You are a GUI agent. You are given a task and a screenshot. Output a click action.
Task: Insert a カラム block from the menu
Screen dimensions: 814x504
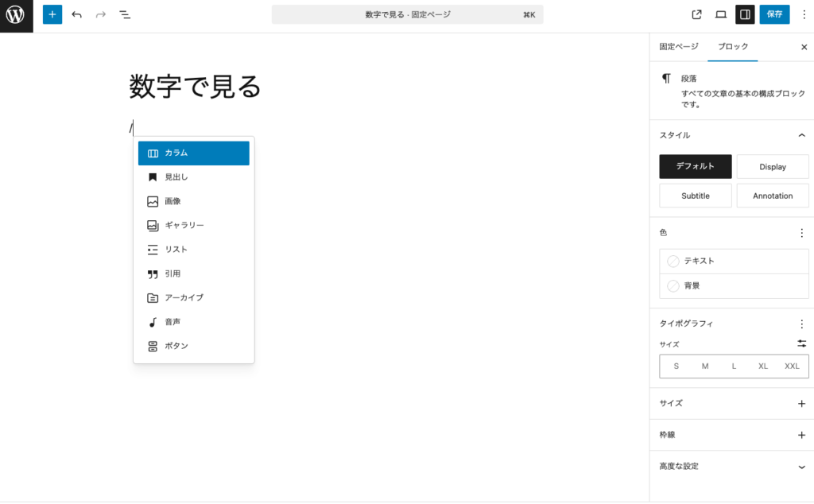193,152
